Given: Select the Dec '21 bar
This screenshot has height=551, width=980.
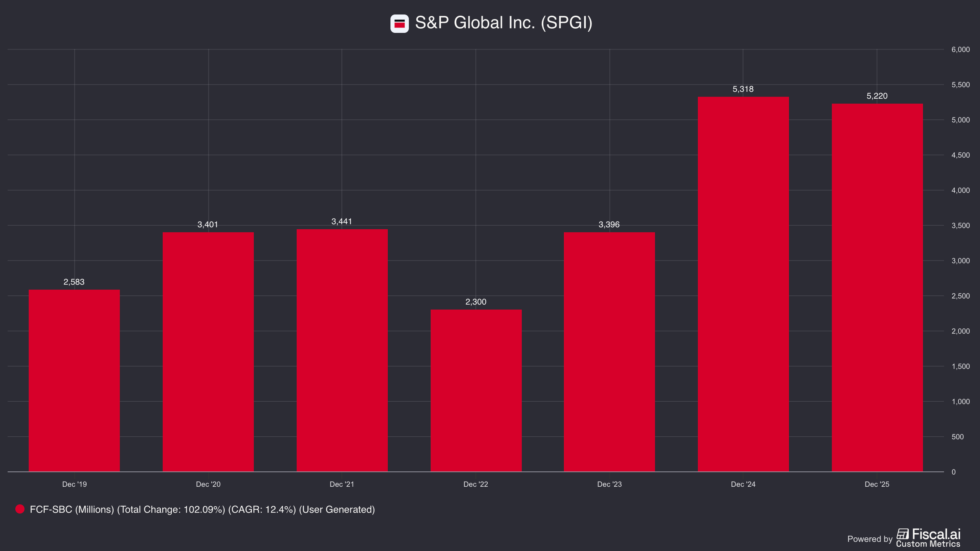Looking at the screenshot, I should [342, 350].
